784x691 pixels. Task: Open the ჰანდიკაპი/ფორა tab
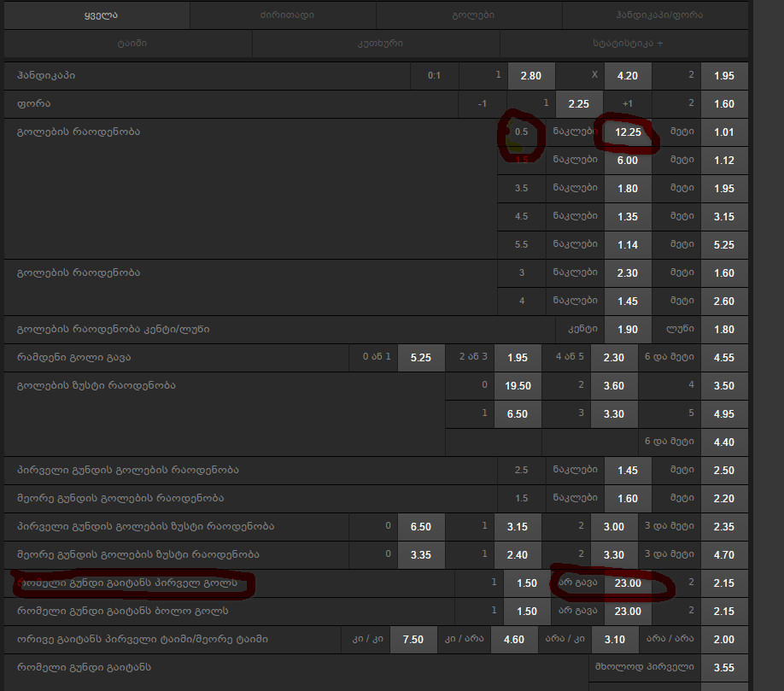pyautogui.click(x=656, y=15)
